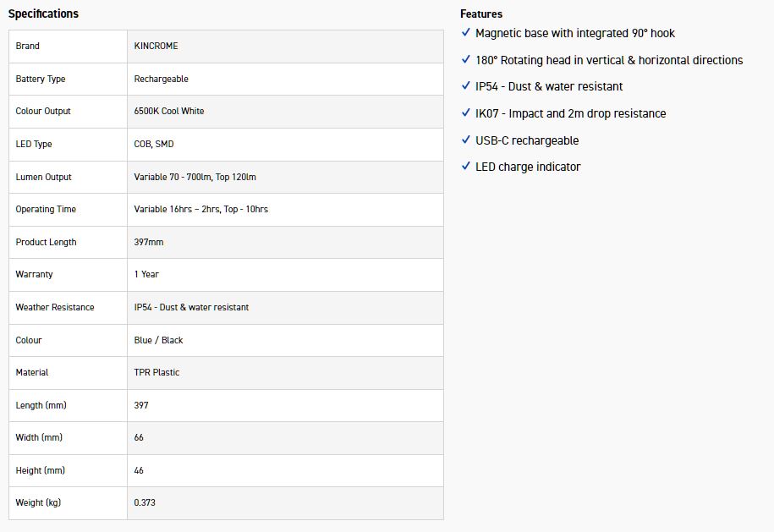Select the Weather Resistance row label
The width and height of the screenshot is (774, 532).
(55, 307)
